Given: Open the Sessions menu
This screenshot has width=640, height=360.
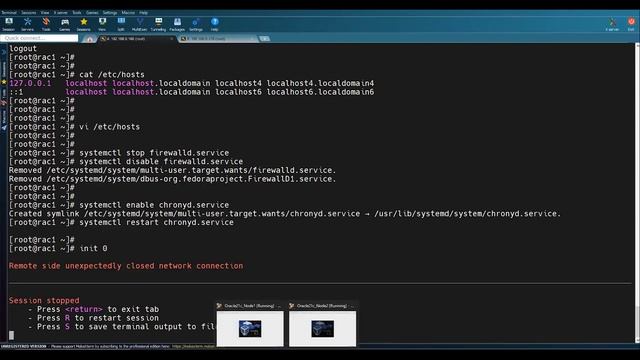Looking at the screenshot, I should [x=29, y=13].
